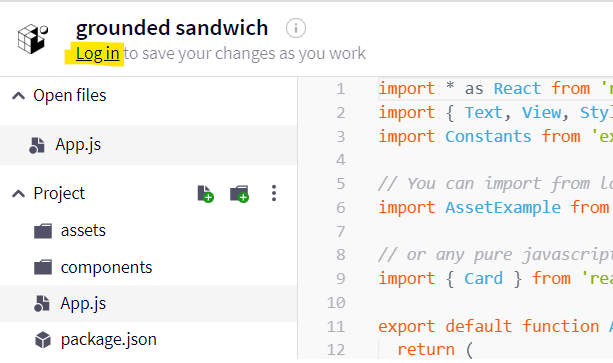The width and height of the screenshot is (613, 363).
Task: Click the assets folder icon
Action: 43,231
